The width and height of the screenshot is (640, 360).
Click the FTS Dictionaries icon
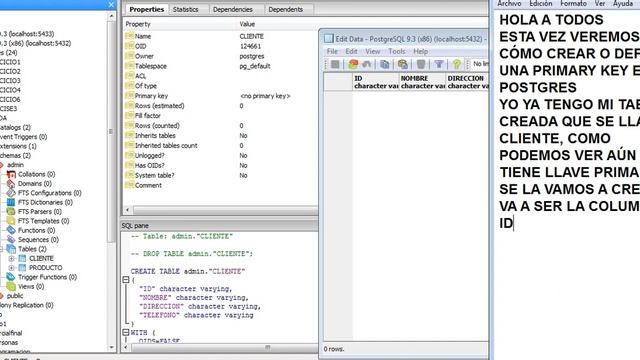pyautogui.click(x=11, y=202)
